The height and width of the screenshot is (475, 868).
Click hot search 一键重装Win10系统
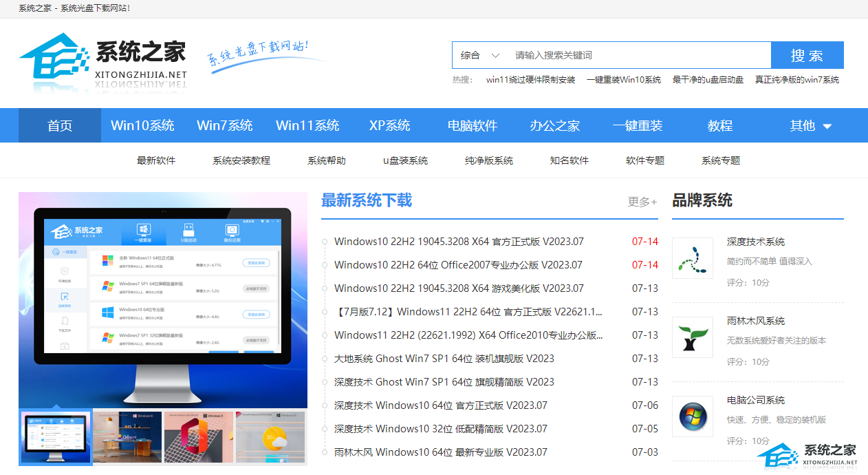pyautogui.click(x=624, y=80)
